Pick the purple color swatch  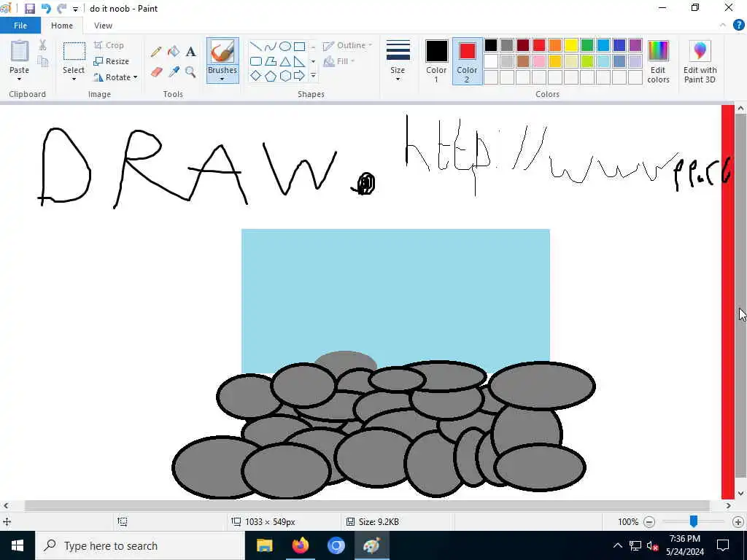coord(635,45)
